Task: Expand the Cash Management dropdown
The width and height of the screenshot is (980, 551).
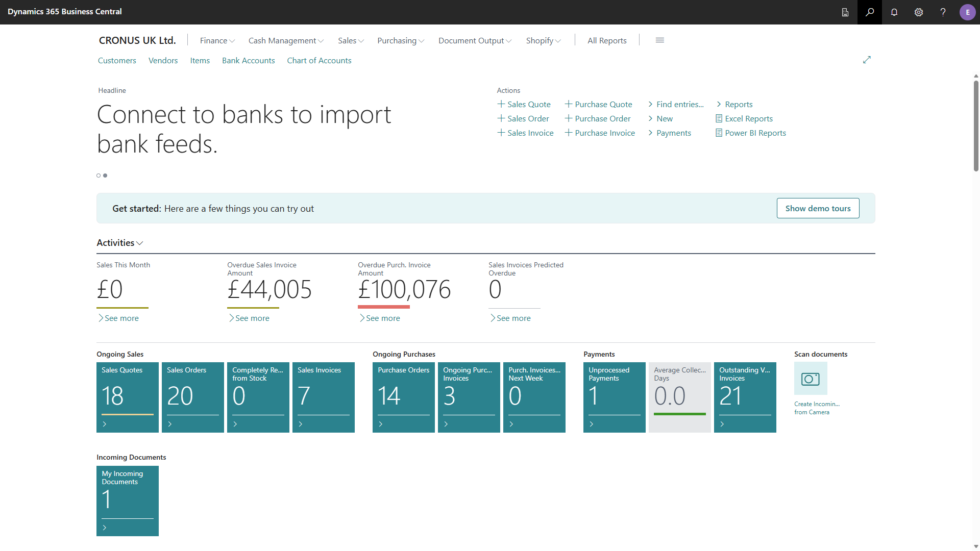Action: point(286,41)
